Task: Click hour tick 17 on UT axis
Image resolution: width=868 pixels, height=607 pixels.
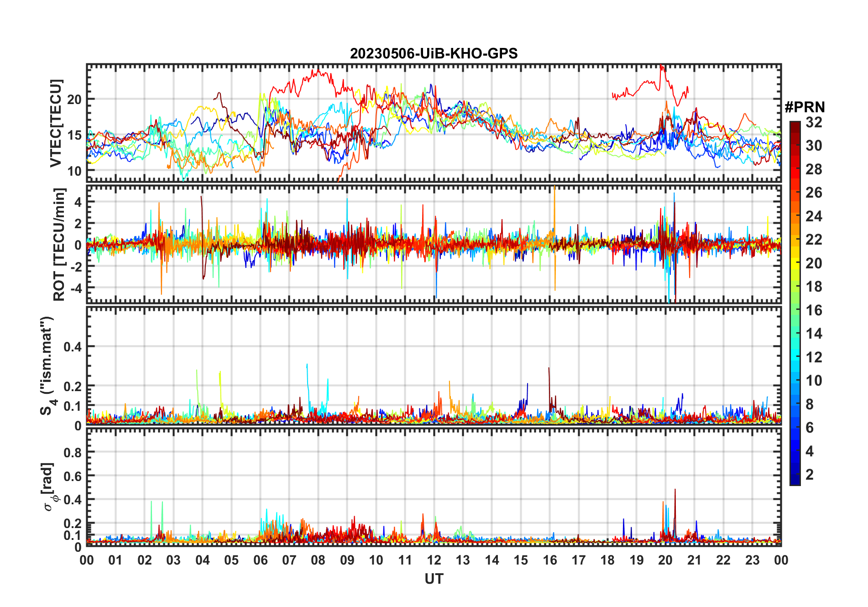Action: click(x=579, y=560)
